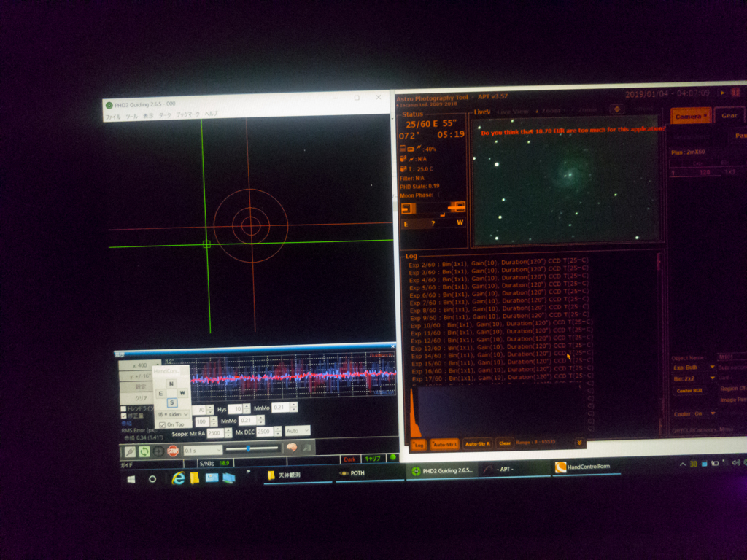Show hidden system tray icons
This screenshot has height=560, width=747.
coord(682,464)
